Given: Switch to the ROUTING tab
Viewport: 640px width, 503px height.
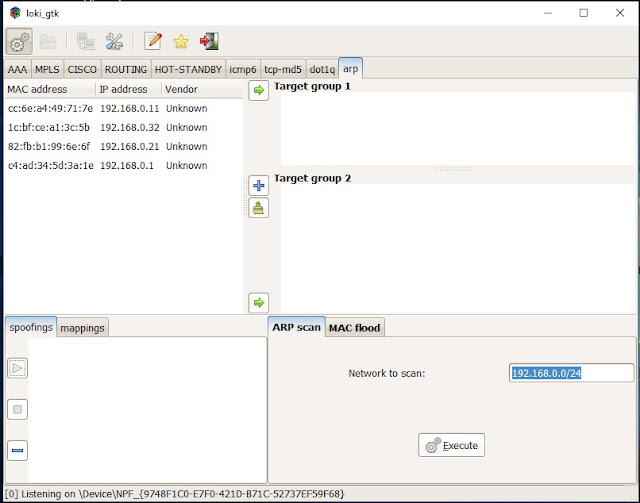Looking at the screenshot, I should [126, 70].
